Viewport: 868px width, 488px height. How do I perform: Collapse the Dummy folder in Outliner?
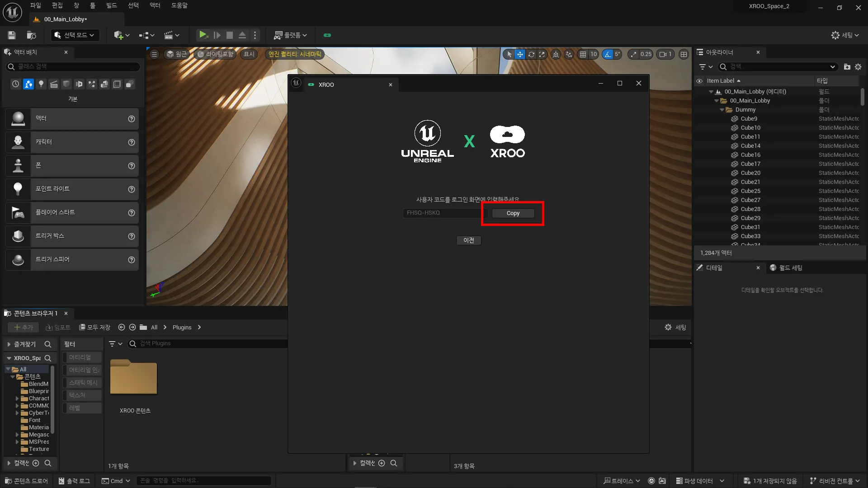(722, 110)
